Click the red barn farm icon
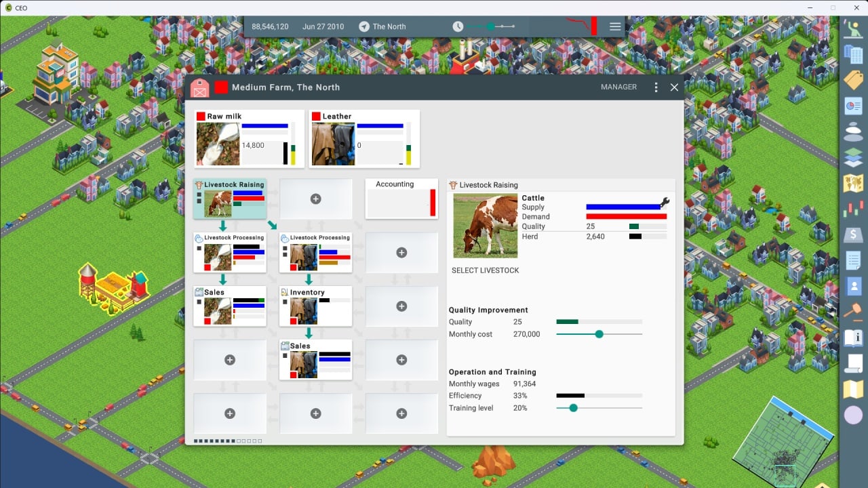This screenshot has height=488, width=868. pos(199,87)
